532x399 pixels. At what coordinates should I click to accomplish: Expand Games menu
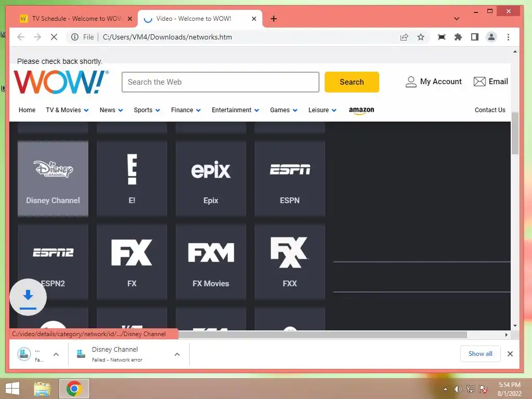click(x=284, y=110)
